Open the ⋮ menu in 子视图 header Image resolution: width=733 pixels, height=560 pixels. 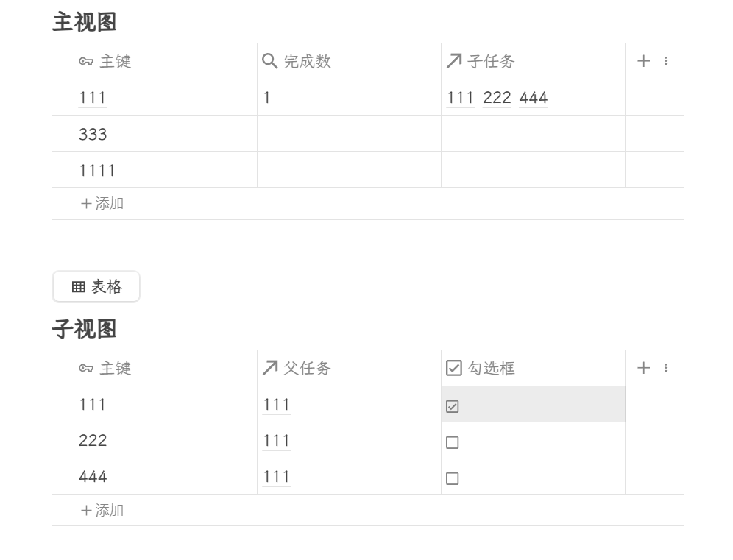[x=665, y=368]
